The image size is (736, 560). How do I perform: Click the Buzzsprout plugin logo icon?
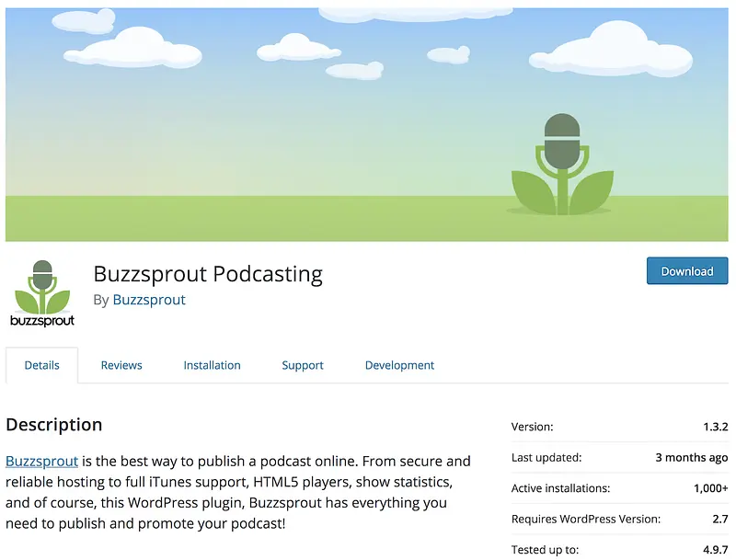pyautogui.click(x=42, y=293)
